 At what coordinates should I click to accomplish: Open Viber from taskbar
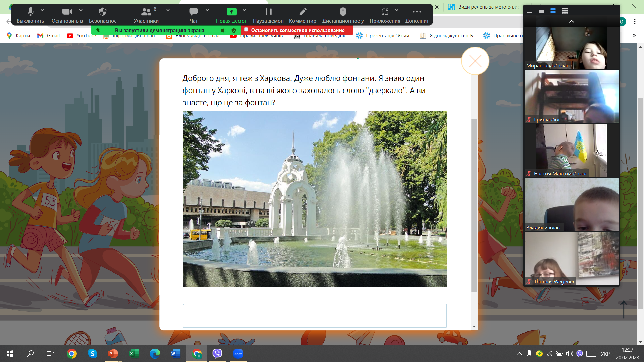click(217, 354)
